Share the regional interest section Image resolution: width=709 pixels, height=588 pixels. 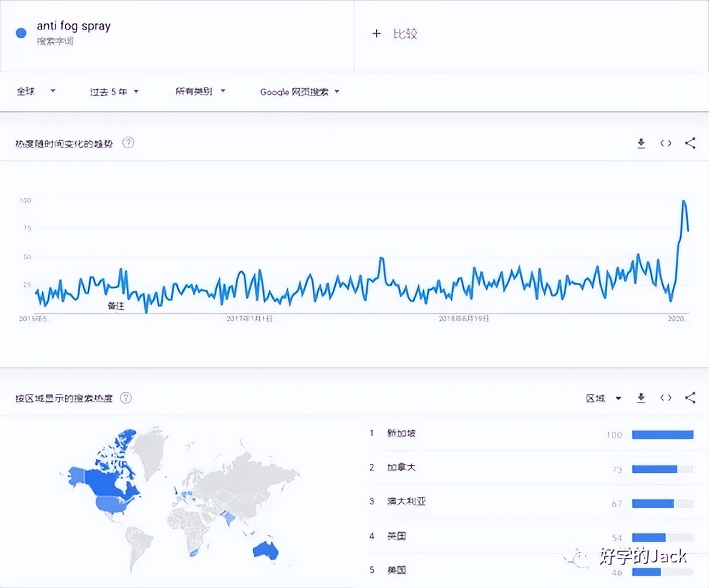point(690,398)
